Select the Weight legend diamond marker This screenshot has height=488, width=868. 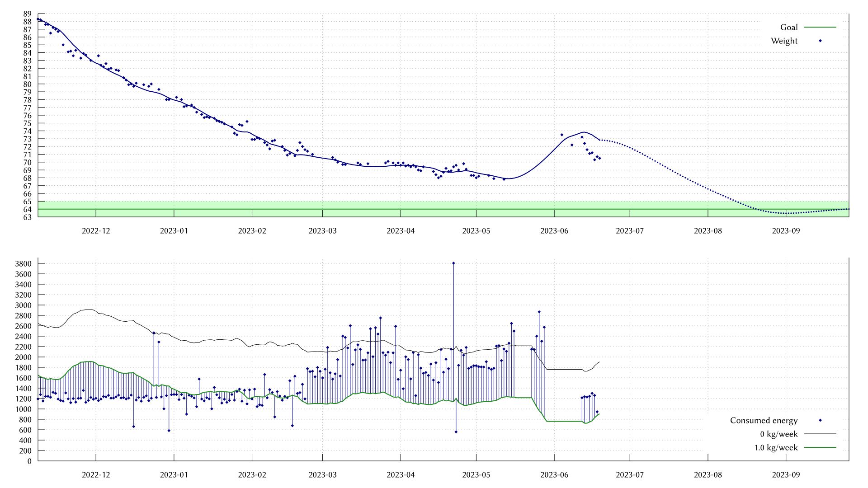[819, 41]
